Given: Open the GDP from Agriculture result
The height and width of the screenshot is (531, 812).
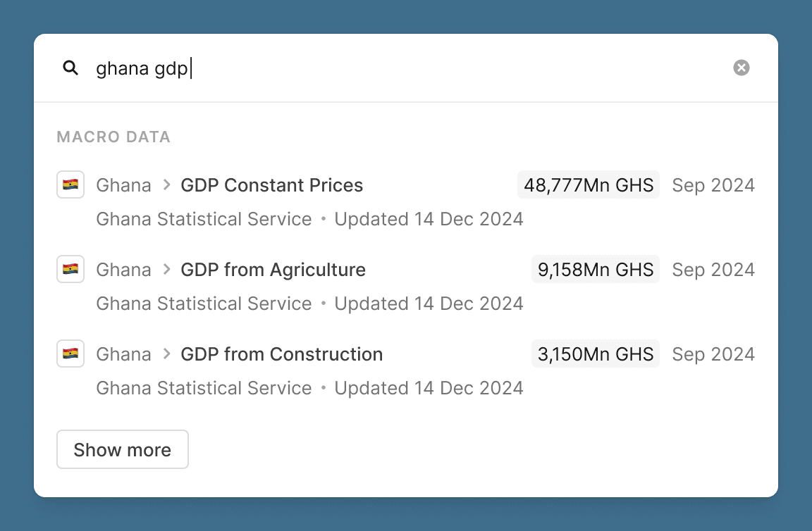Looking at the screenshot, I should click(x=405, y=285).
